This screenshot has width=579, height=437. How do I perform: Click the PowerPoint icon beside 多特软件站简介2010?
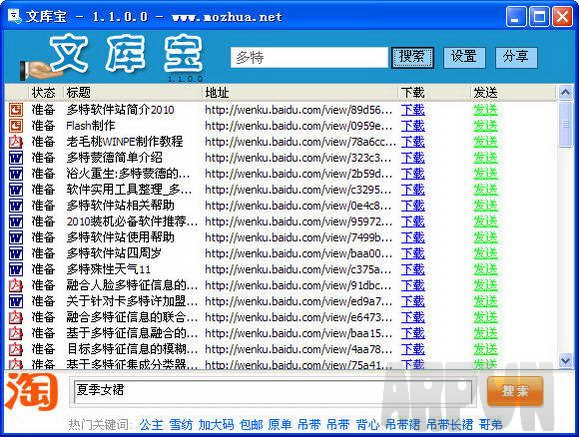(x=16, y=110)
